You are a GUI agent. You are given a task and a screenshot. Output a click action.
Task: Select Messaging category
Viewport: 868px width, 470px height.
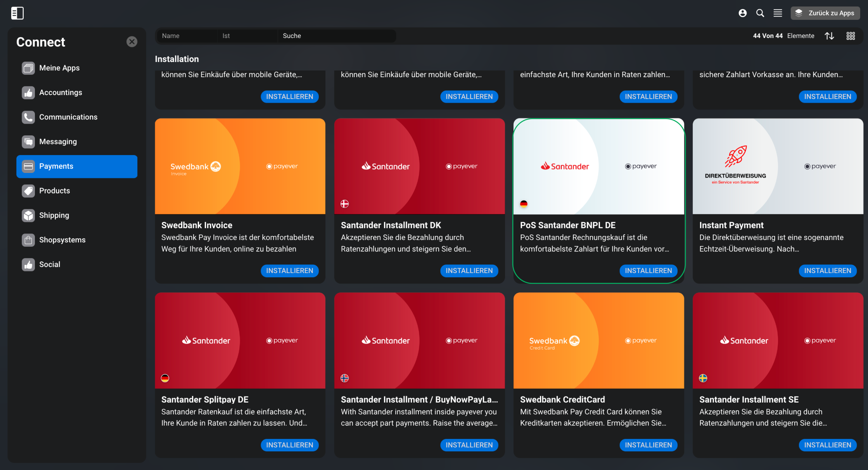pos(77,142)
